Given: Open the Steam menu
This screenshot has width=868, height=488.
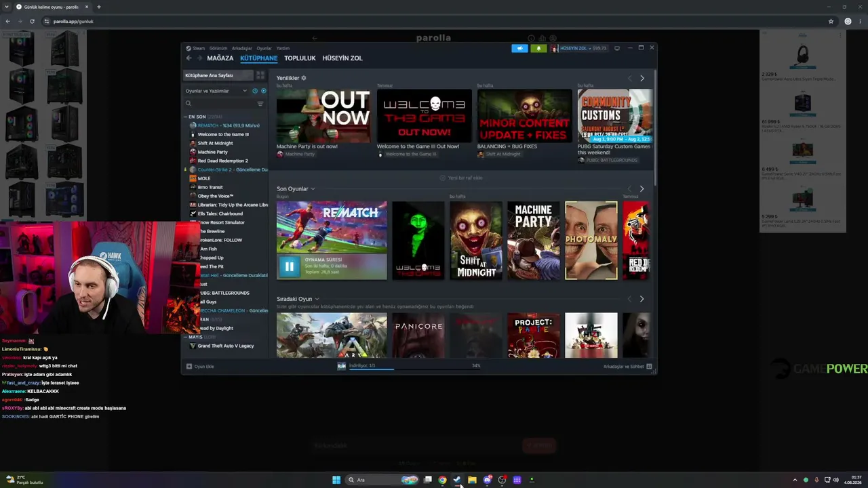Looking at the screenshot, I should (199, 48).
